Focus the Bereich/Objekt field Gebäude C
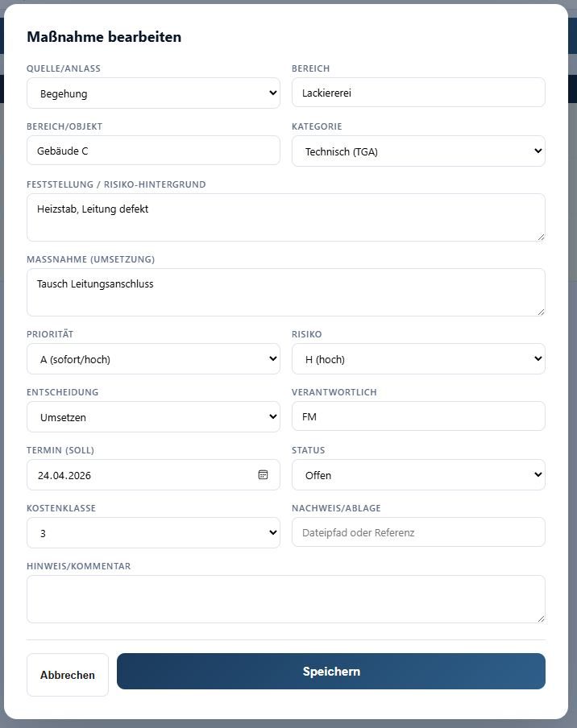Viewport: 577px width, 728px height. click(153, 151)
